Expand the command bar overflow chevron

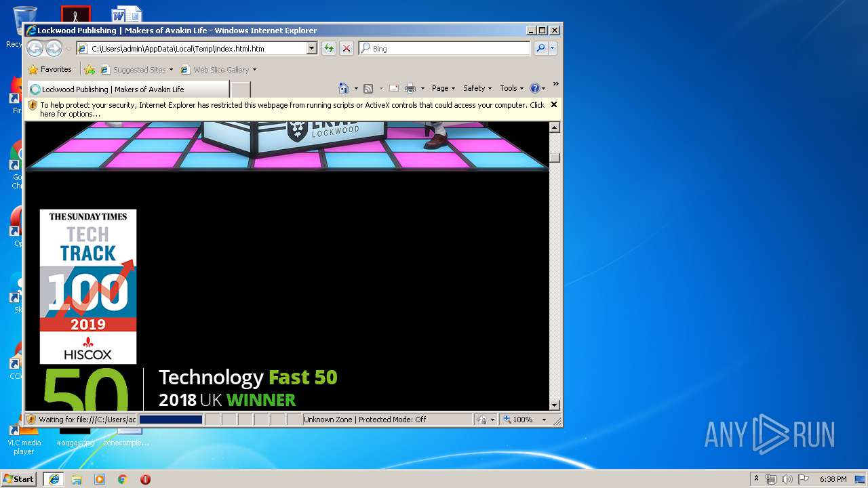coord(555,85)
